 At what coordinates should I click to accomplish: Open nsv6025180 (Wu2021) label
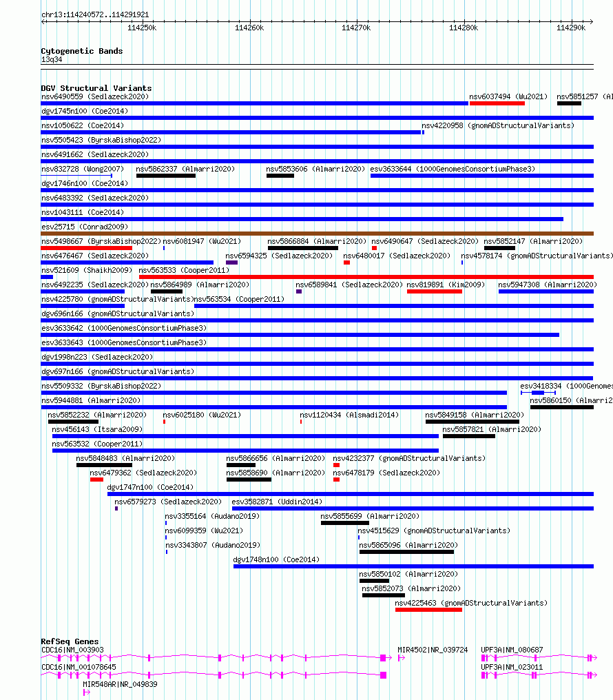202,415
